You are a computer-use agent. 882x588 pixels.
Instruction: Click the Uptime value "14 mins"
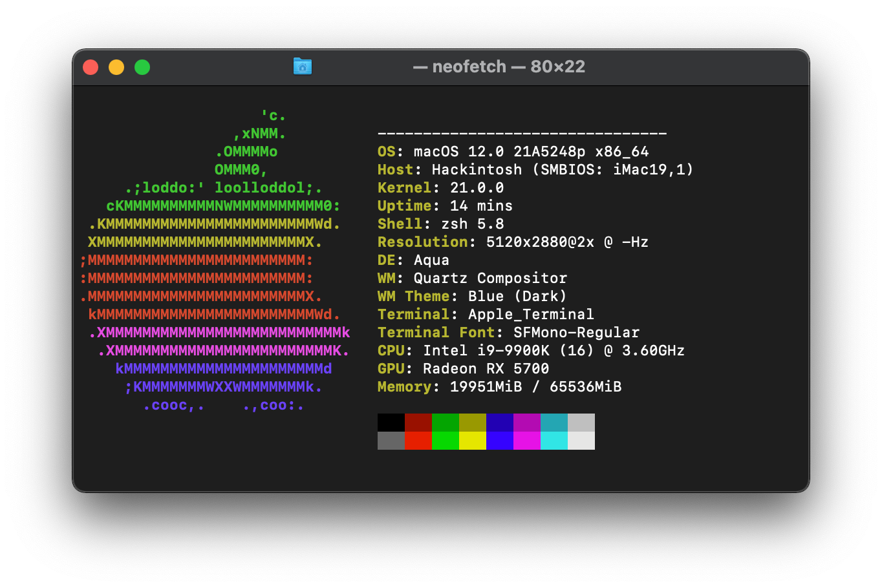click(481, 206)
